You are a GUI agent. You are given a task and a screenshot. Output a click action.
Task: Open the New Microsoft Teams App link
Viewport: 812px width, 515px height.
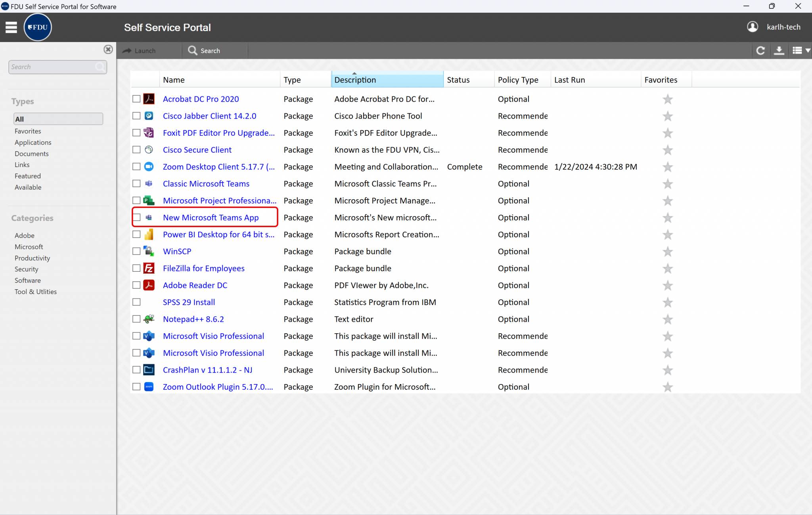pos(211,217)
